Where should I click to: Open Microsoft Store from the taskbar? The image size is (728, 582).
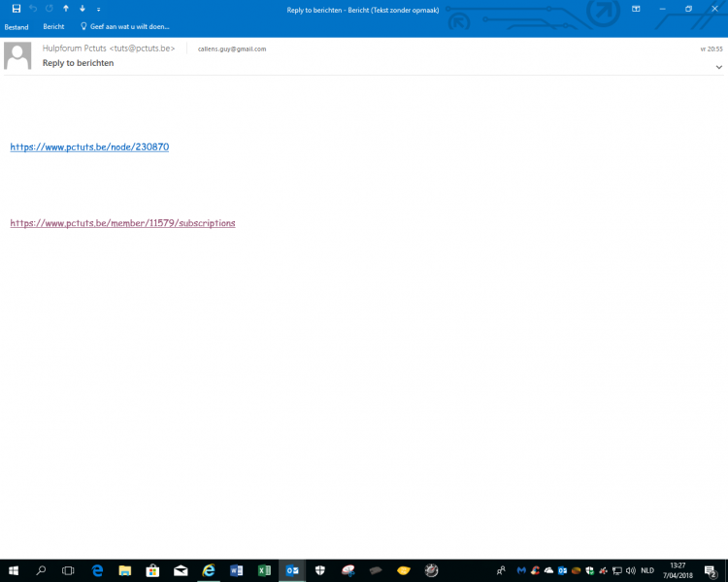pyautogui.click(x=152, y=570)
